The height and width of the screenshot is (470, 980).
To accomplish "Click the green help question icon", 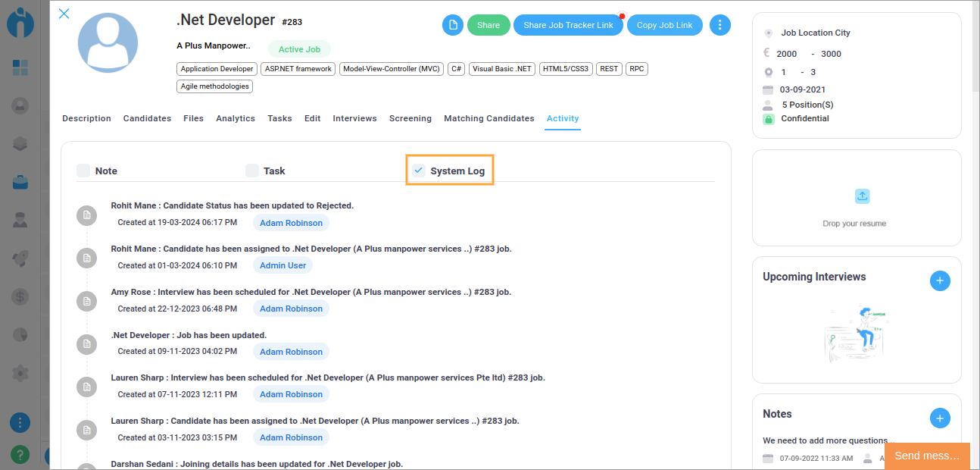I will click(x=20, y=454).
